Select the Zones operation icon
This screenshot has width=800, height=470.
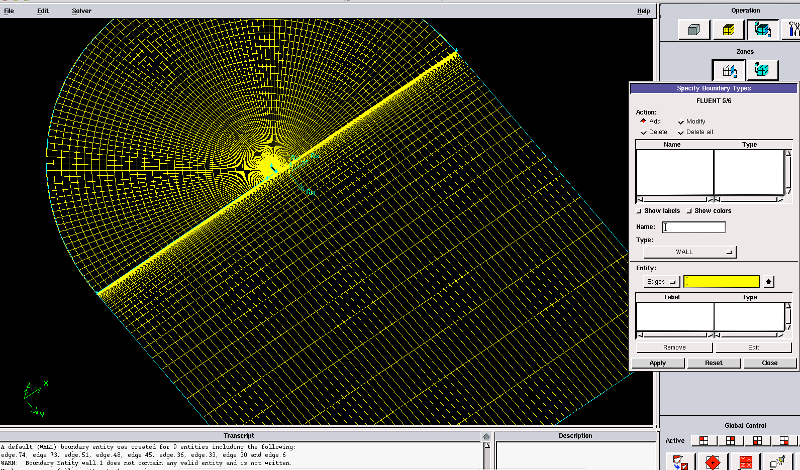click(762, 30)
